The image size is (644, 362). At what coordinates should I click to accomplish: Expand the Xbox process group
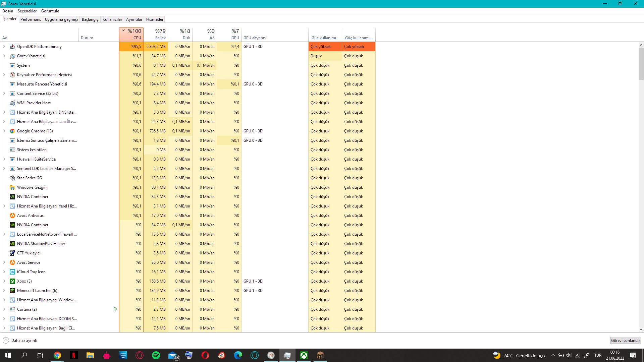tap(4, 281)
